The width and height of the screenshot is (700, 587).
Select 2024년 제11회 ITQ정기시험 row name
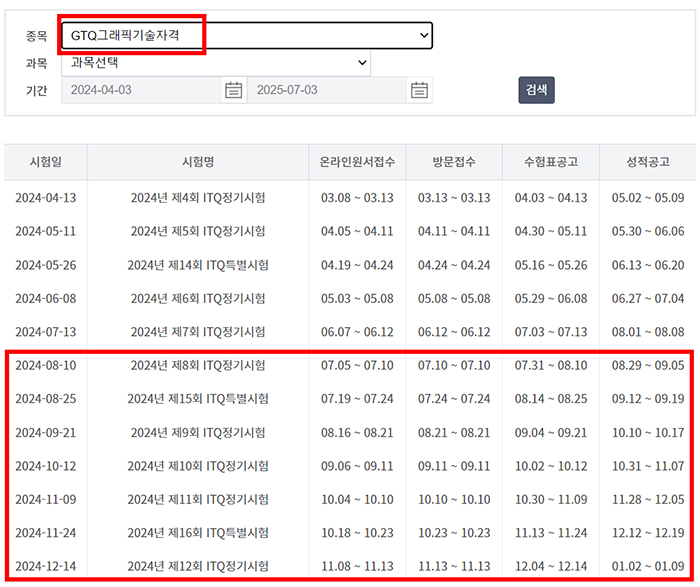tap(198, 500)
